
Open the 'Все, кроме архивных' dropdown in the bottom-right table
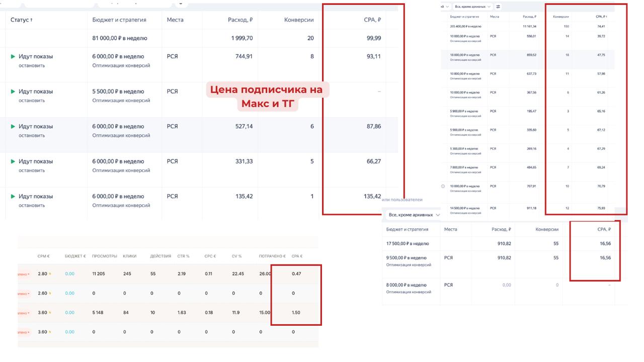pyautogui.click(x=414, y=215)
